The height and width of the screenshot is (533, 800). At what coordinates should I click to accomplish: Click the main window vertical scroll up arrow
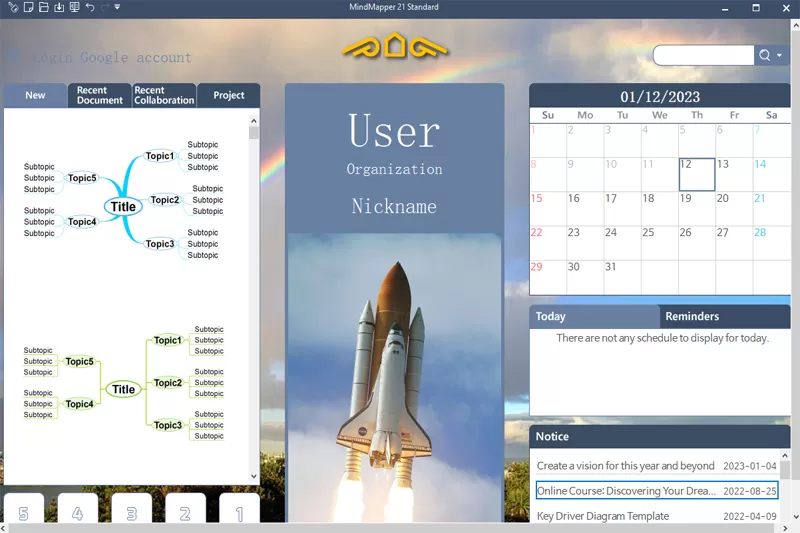click(x=795, y=24)
